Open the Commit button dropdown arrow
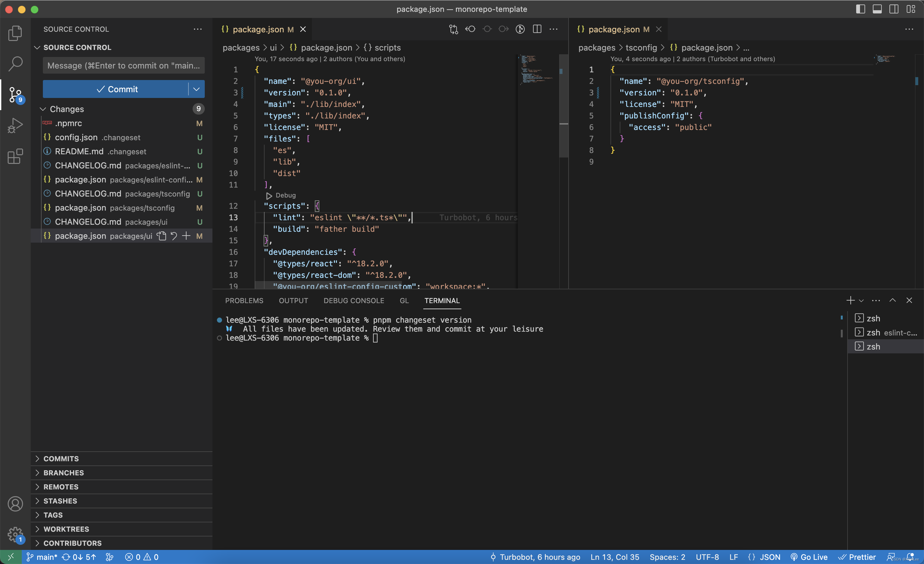 (x=196, y=89)
